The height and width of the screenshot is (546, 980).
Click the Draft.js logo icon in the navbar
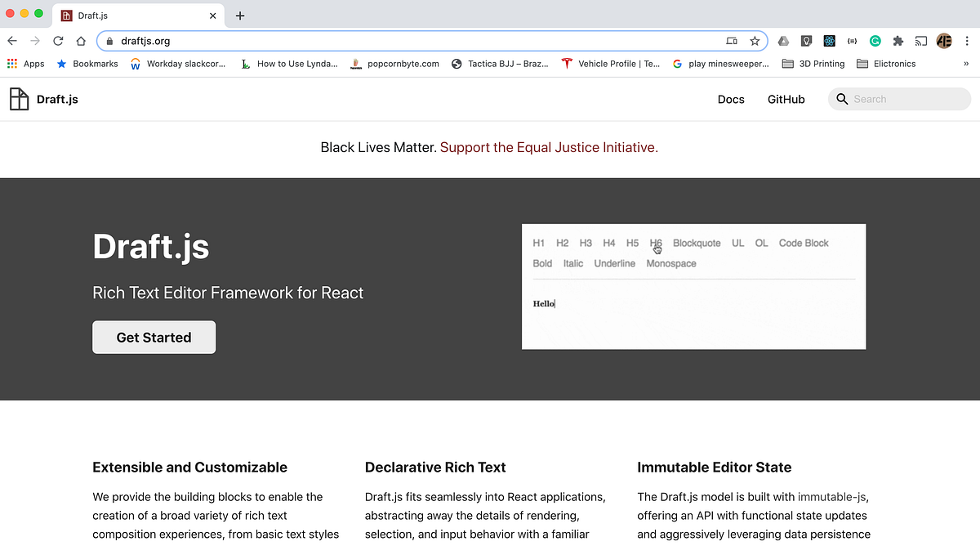[x=20, y=98]
